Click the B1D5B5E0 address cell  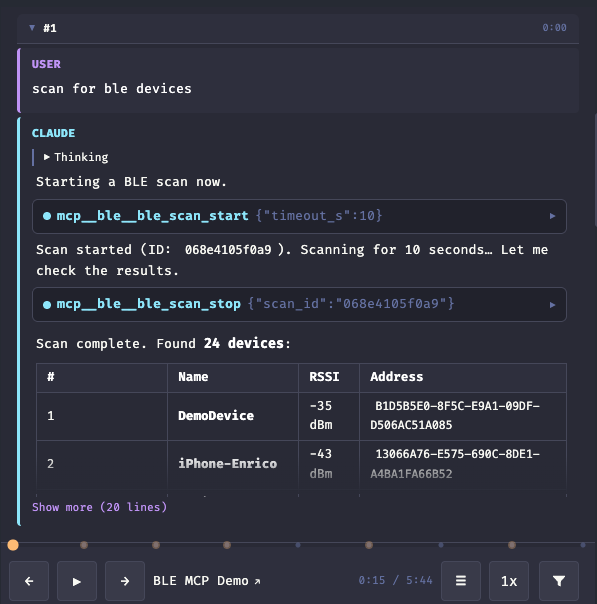pyautogui.click(x=463, y=416)
